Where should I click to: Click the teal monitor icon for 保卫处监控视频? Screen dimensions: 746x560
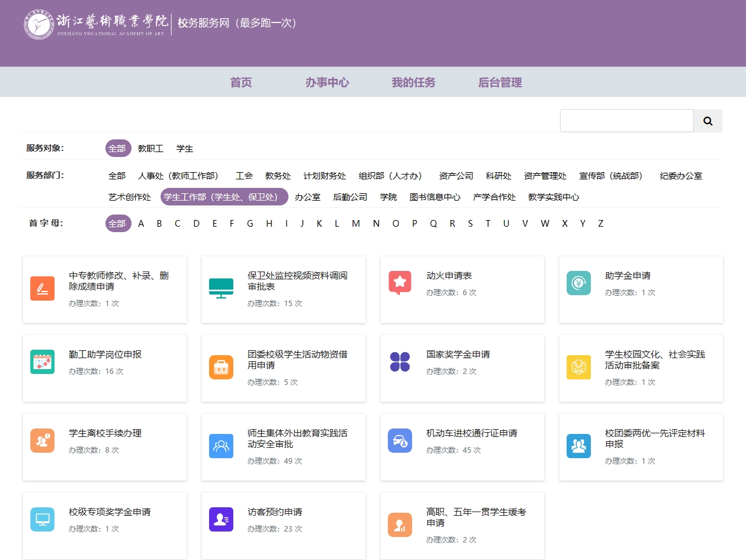221,288
